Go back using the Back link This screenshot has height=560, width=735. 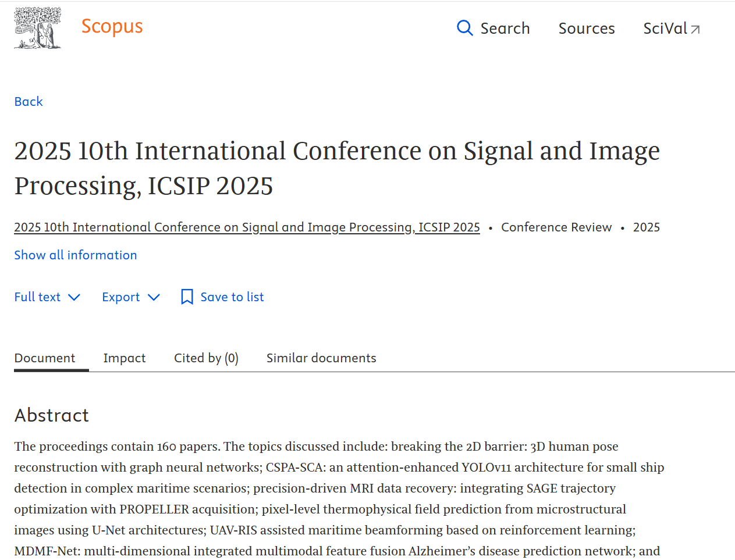(29, 102)
